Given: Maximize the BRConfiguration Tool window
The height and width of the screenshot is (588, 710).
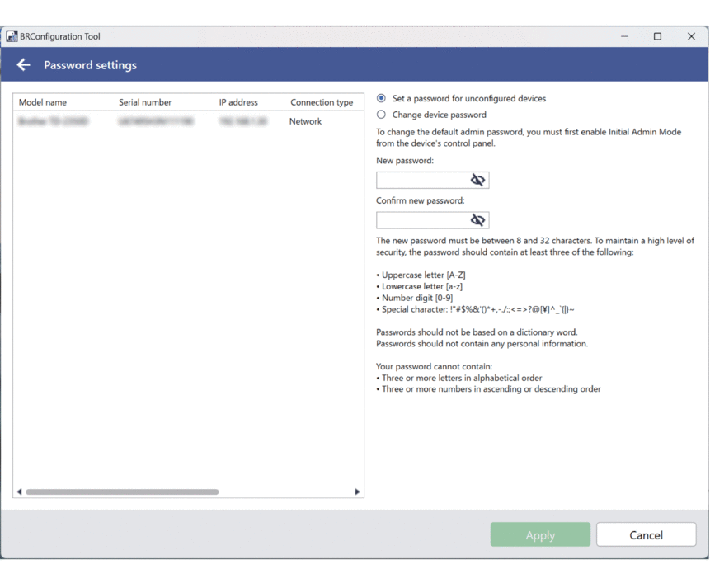Looking at the screenshot, I should point(657,36).
